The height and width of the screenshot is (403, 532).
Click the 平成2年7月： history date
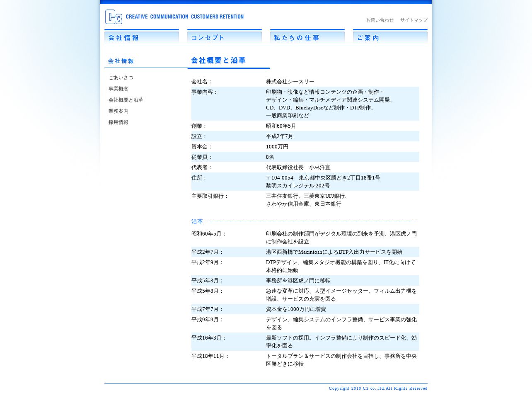pyautogui.click(x=208, y=252)
